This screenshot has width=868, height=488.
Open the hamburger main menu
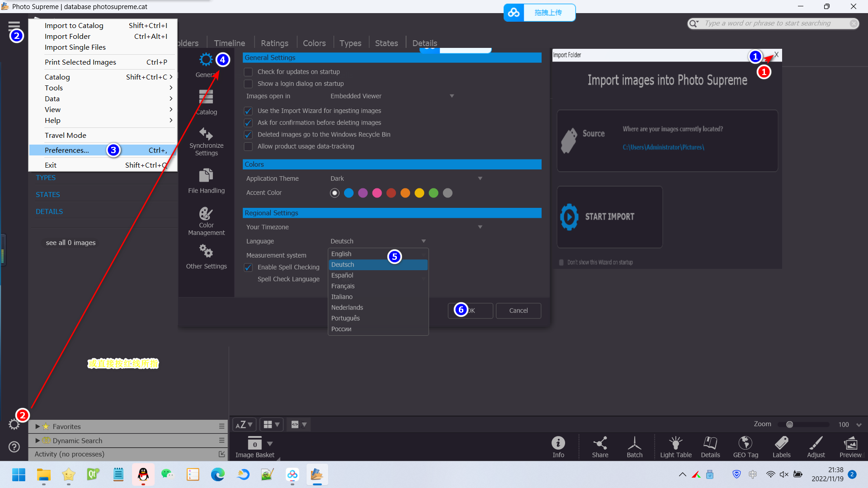(14, 25)
